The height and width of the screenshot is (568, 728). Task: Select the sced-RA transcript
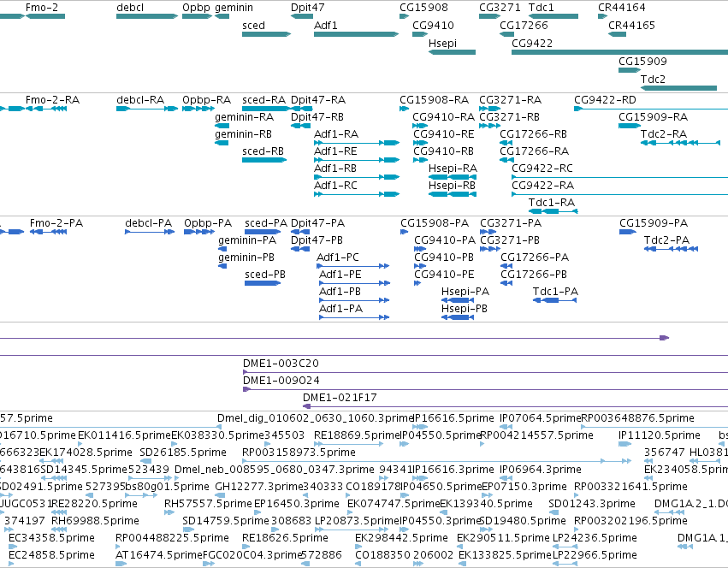266,109
